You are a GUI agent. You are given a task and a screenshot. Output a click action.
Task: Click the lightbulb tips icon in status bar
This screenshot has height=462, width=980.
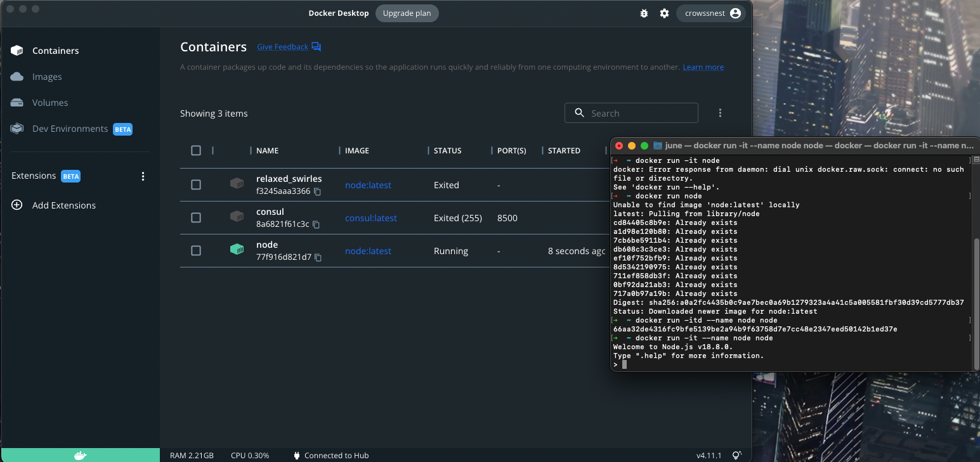pyautogui.click(x=736, y=455)
